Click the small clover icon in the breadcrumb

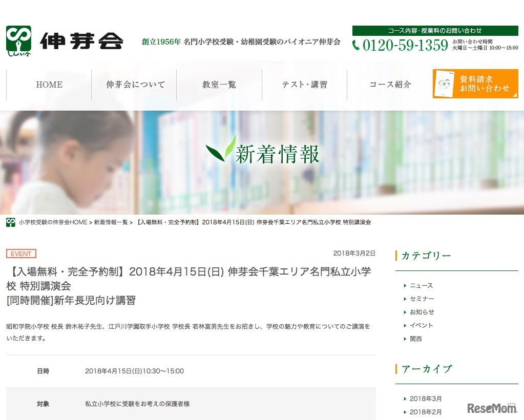coord(10,222)
